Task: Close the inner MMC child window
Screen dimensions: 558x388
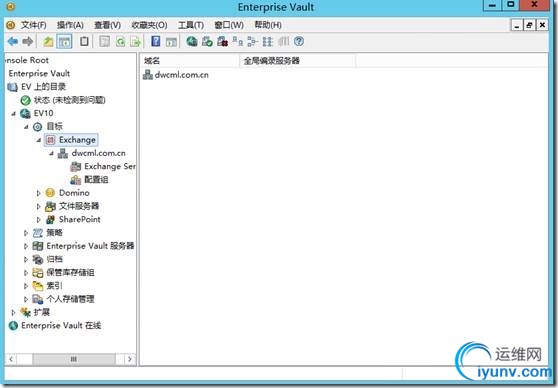Action: click(x=542, y=25)
